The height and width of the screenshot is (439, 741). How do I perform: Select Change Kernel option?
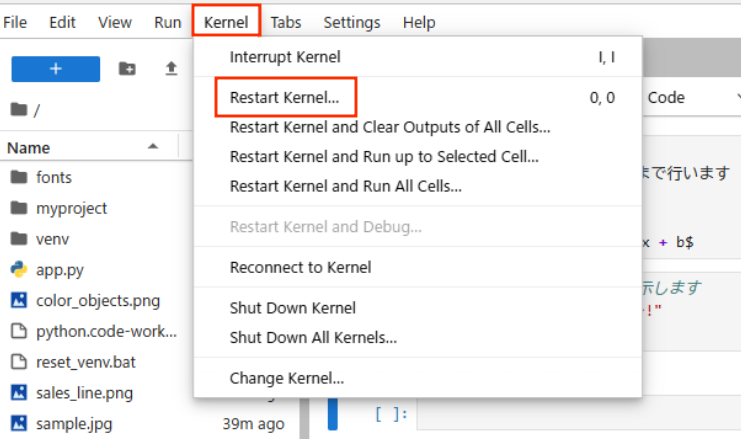click(287, 379)
